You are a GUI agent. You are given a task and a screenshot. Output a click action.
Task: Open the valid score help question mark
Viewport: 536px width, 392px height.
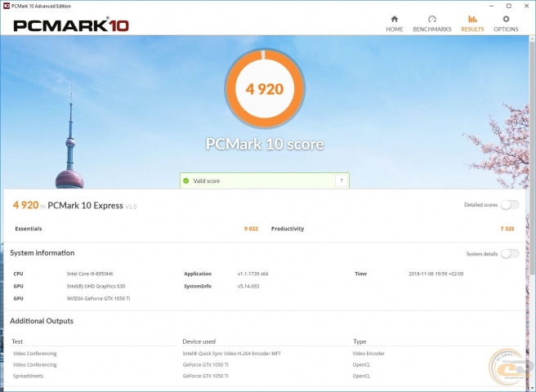pyautogui.click(x=342, y=180)
